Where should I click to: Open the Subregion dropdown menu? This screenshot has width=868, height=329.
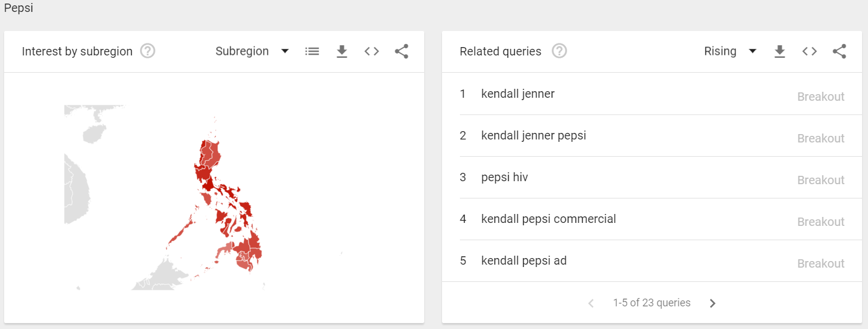click(252, 51)
